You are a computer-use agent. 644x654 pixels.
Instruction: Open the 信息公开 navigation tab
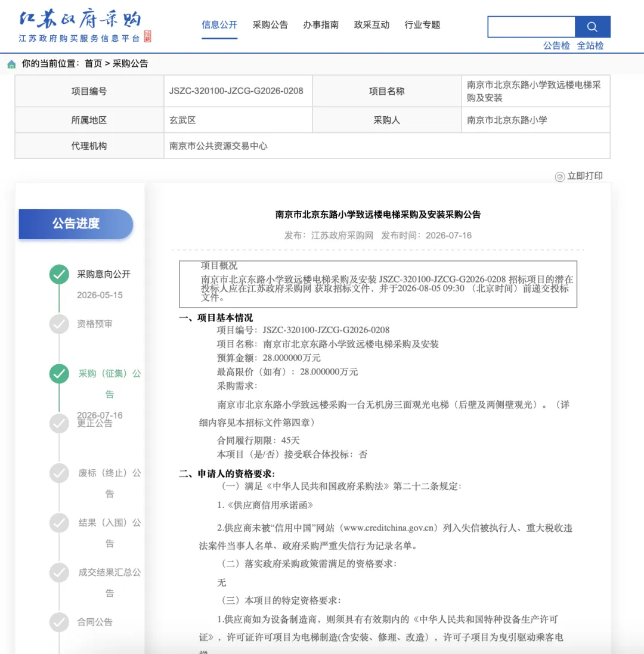click(x=219, y=25)
